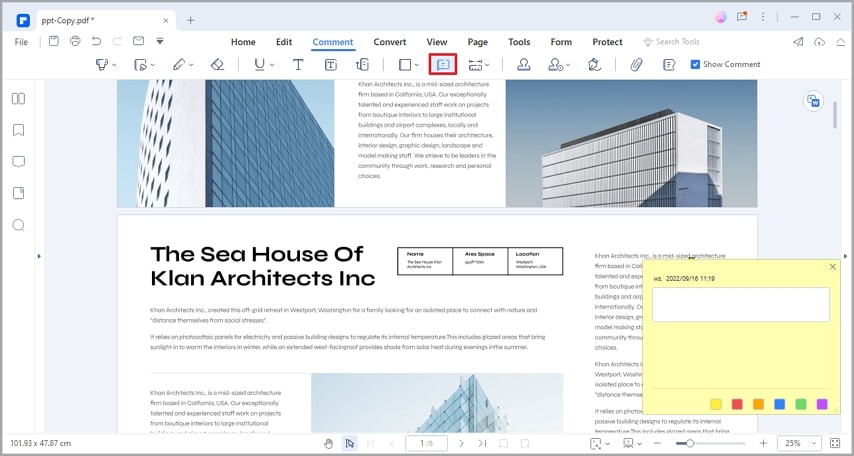This screenshot has width=854, height=456.
Task: Save the document with the save icon
Action: pyautogui.click(x=53, y=41)
